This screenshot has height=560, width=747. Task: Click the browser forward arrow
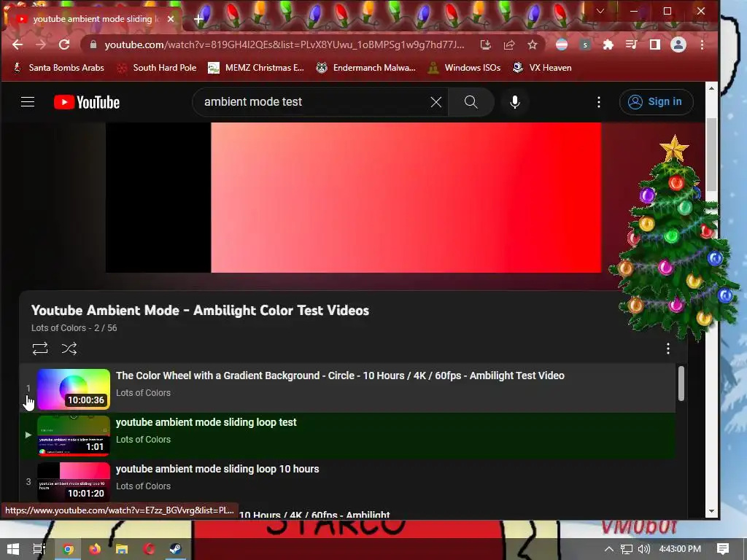[x=41, y=44]
